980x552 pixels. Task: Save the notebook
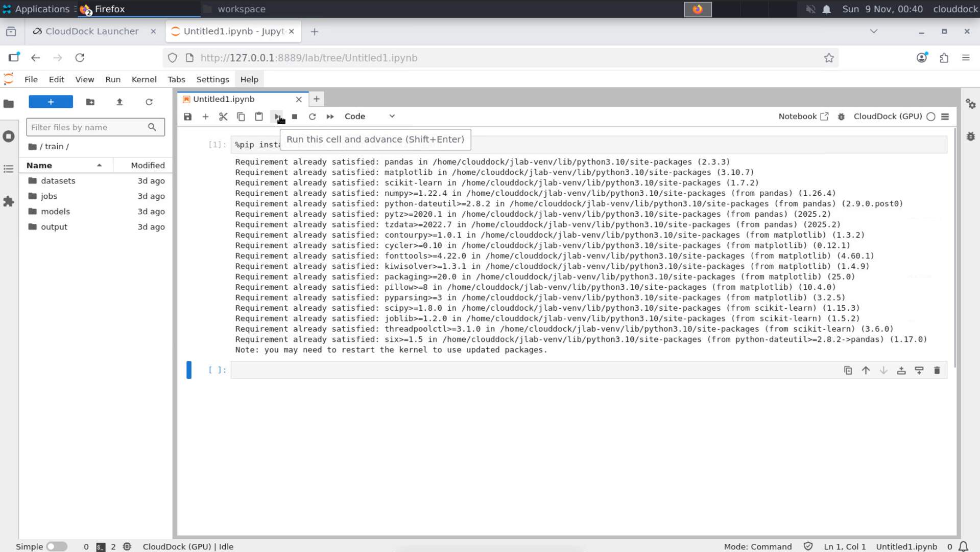[x=187, y=117]
